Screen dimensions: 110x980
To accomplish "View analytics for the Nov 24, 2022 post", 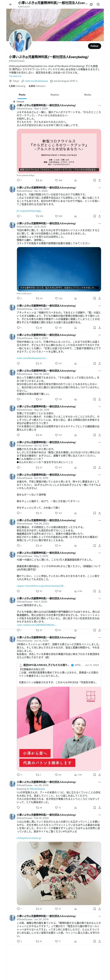I will pos(75,327).
